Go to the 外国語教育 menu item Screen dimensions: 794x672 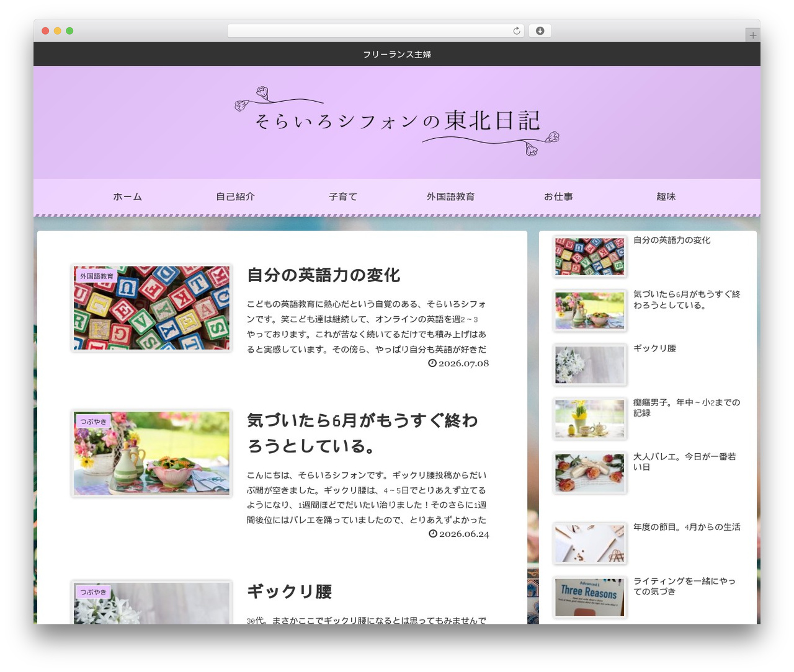coord(450,197)
